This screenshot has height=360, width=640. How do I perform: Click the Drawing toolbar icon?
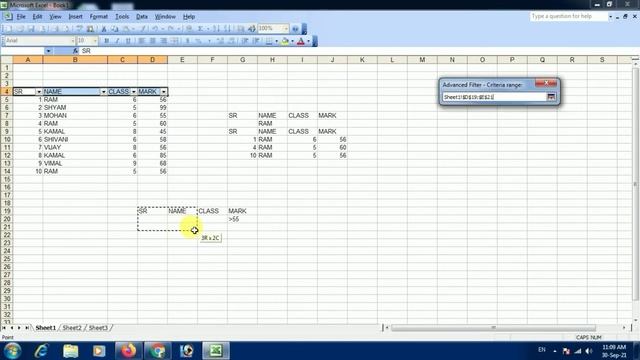pos(251,29)
